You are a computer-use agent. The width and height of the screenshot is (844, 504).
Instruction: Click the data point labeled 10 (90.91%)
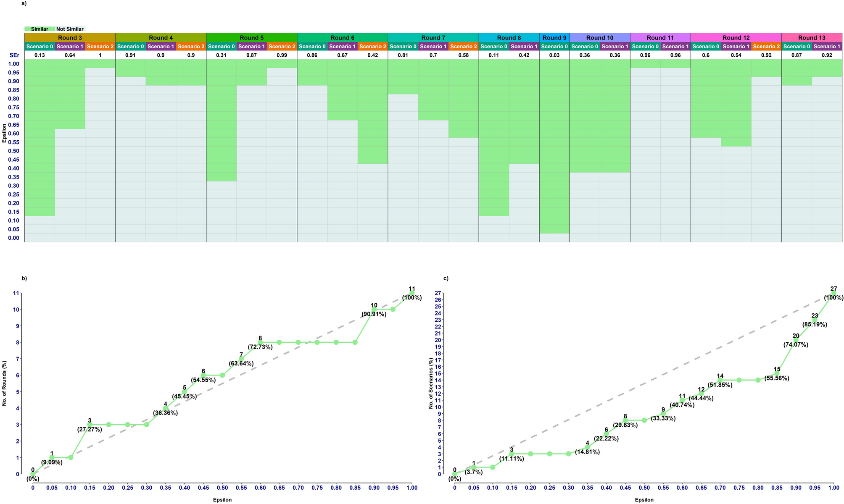[374, 310]
